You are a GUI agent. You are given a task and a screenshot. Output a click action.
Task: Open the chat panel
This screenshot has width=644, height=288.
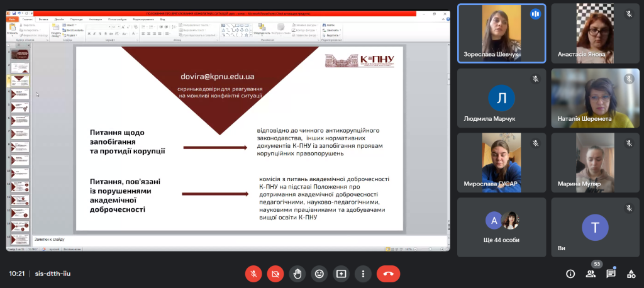[611, 274]
